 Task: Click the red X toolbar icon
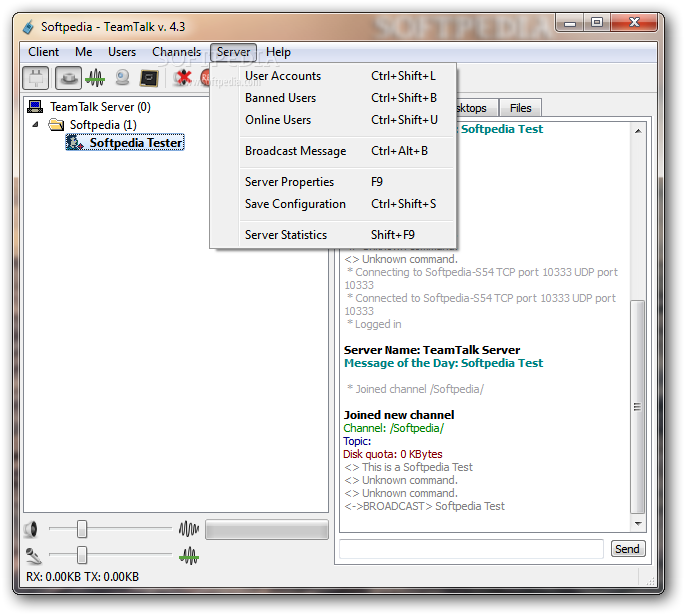[183, 79]
